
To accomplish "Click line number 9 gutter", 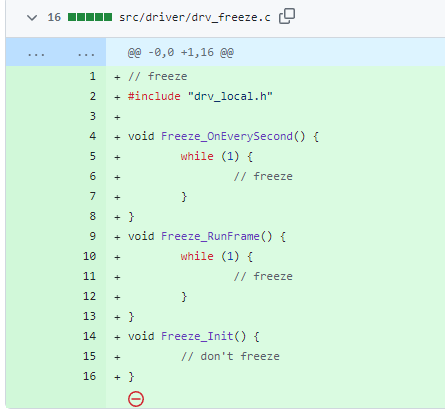I will [x=92, y=236].
